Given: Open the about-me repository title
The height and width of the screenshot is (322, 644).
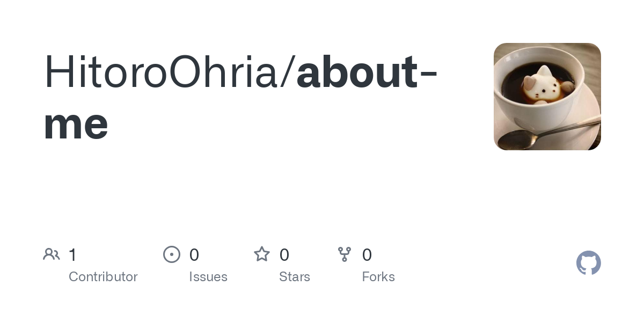Looking at the screenshot, I should [x=240, y=98].
